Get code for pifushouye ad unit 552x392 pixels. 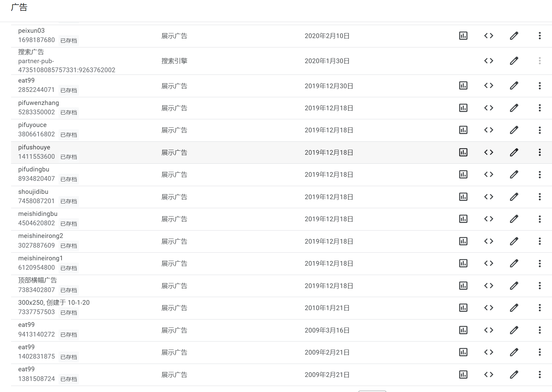pos(488,152)
